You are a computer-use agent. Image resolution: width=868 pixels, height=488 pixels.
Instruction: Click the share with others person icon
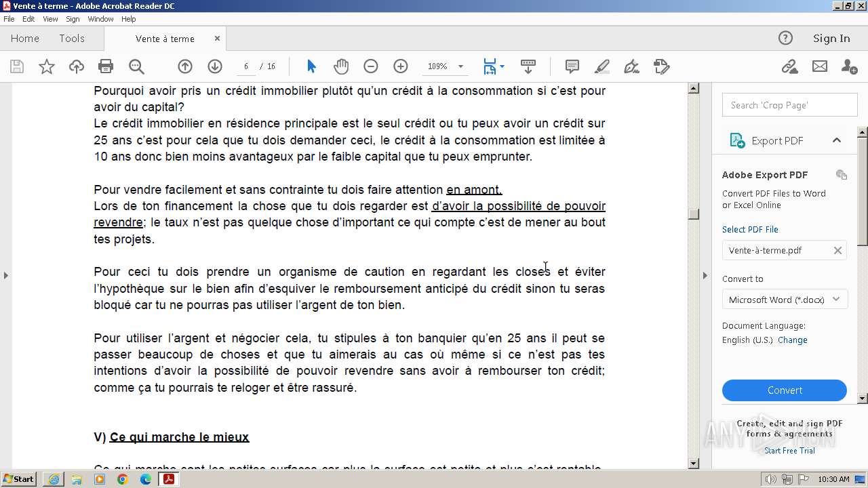[849, 66]
